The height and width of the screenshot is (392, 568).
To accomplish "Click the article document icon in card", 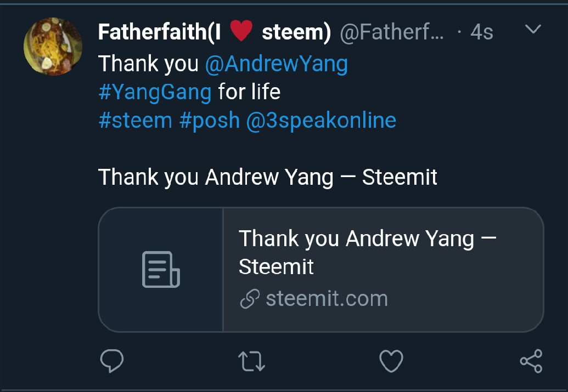I will tap(161, 269).
